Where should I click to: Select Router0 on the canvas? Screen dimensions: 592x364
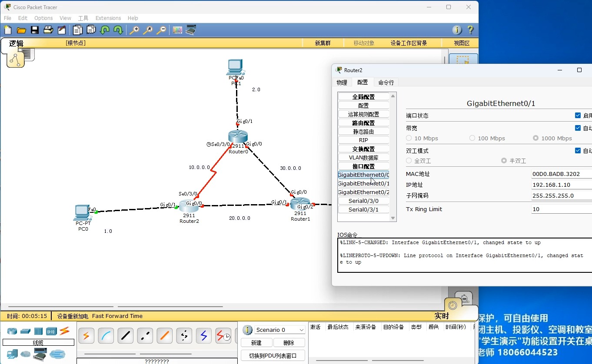pyautogui.click(x=238, y=137)
